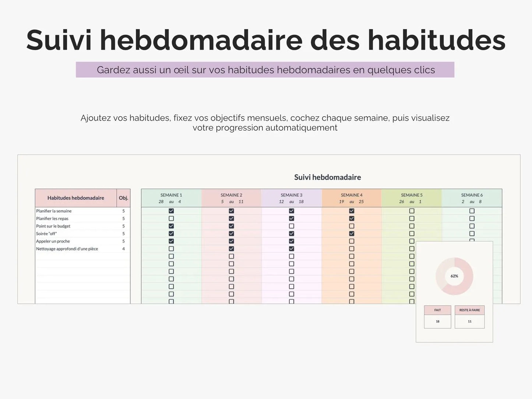Uncheck Soirée "off" for Semaine 3
This screenshot has width=532, height=399.
pyautogui.click(x=292, y=234)
